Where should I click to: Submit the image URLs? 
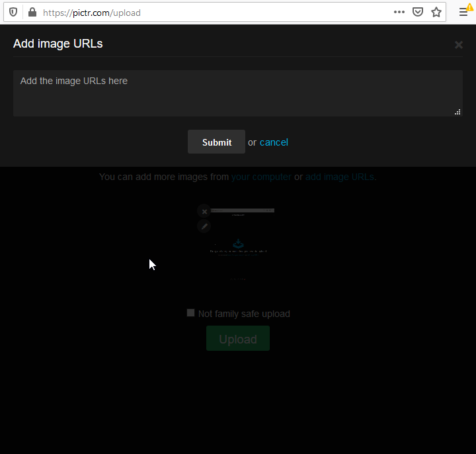216,142
